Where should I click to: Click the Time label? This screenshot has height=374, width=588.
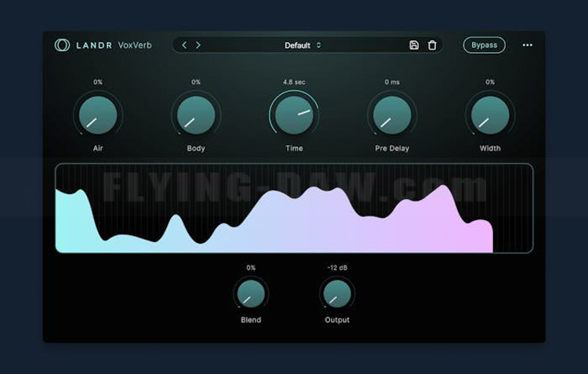pos(294,148)
